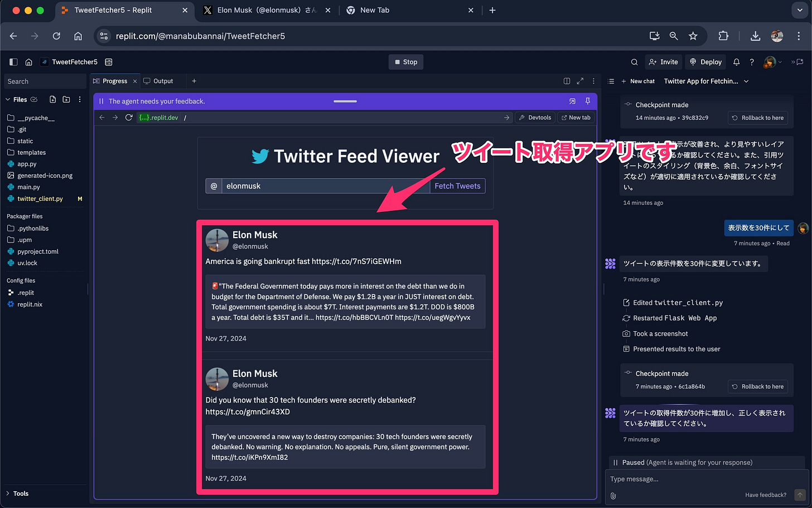Start a New chat
This screenshot has width=812, height=508.
[x=638, y=81]
